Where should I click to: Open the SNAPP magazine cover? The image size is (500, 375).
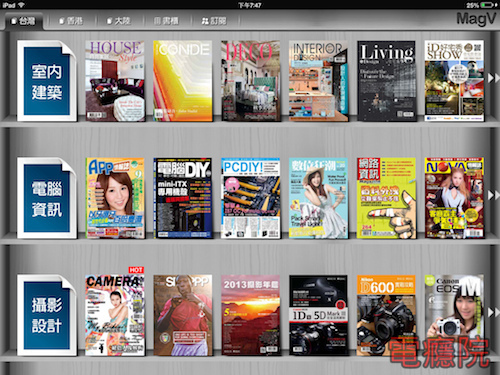[x=183, y=315]
